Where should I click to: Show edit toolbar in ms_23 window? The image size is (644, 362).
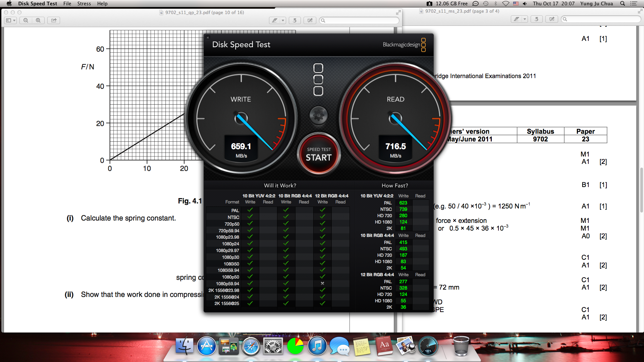[552, 19]
